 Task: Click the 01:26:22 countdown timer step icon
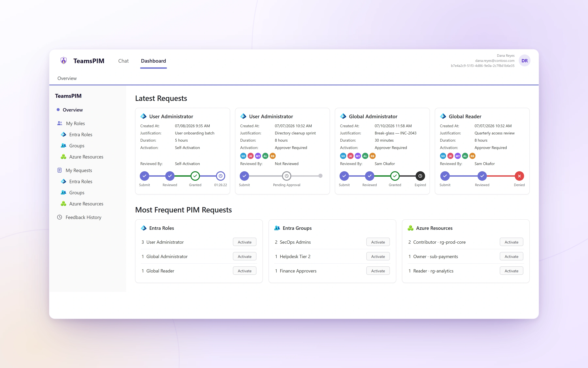[x=220, y=176]
